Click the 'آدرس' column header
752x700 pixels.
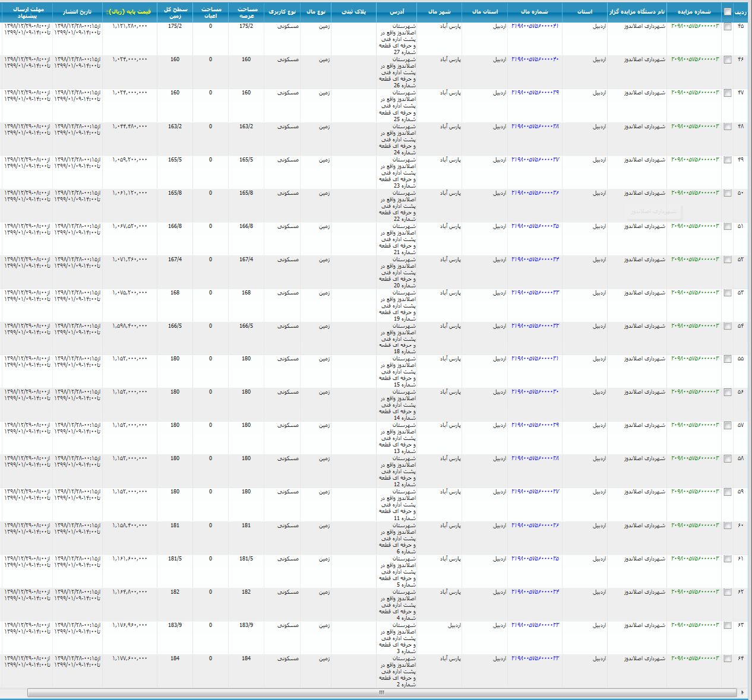pyautogui.click(x=397, y=12)
